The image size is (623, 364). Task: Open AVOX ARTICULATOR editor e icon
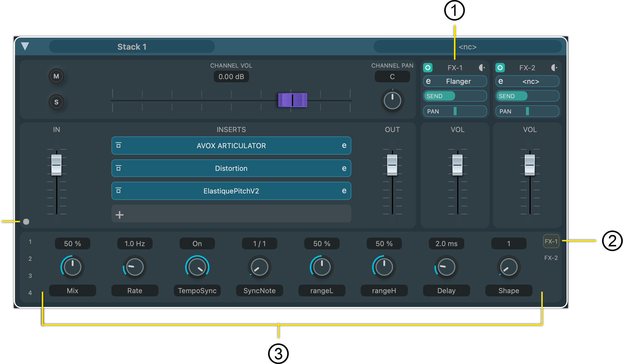(x=344, y=146)
